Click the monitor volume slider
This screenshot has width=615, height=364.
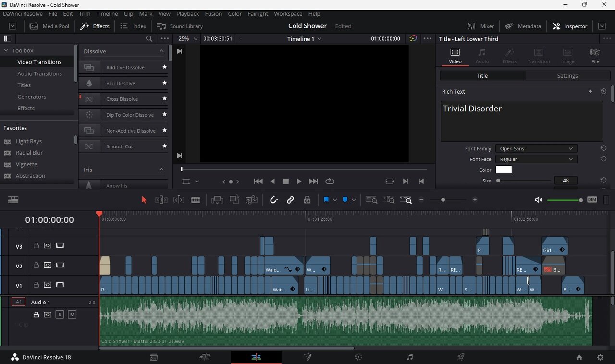click(565, 200)
